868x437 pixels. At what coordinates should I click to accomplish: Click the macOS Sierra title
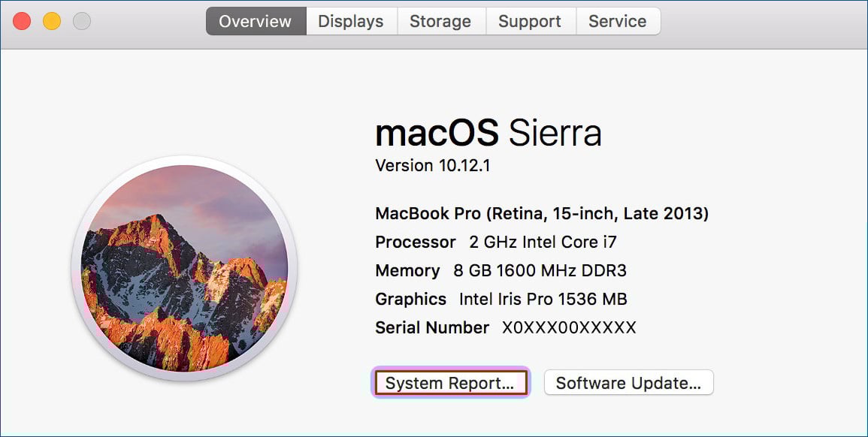(x=488, y=133)
